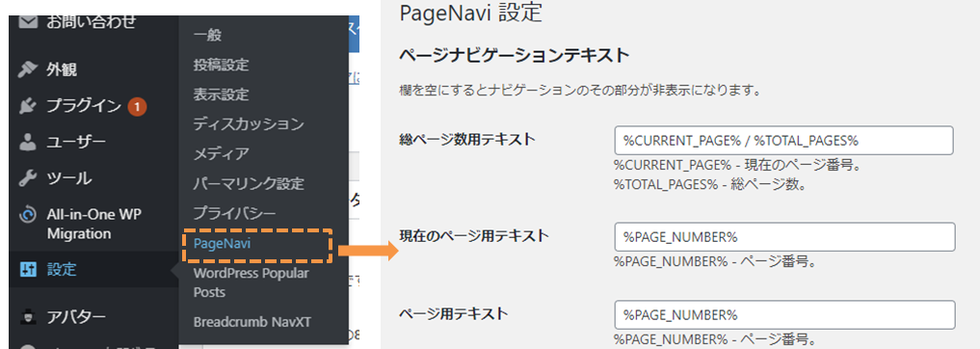This screenshot has width=980, height=349.
Task: Choose 投稿設定 in settings submenu
Action: point(222,65)
